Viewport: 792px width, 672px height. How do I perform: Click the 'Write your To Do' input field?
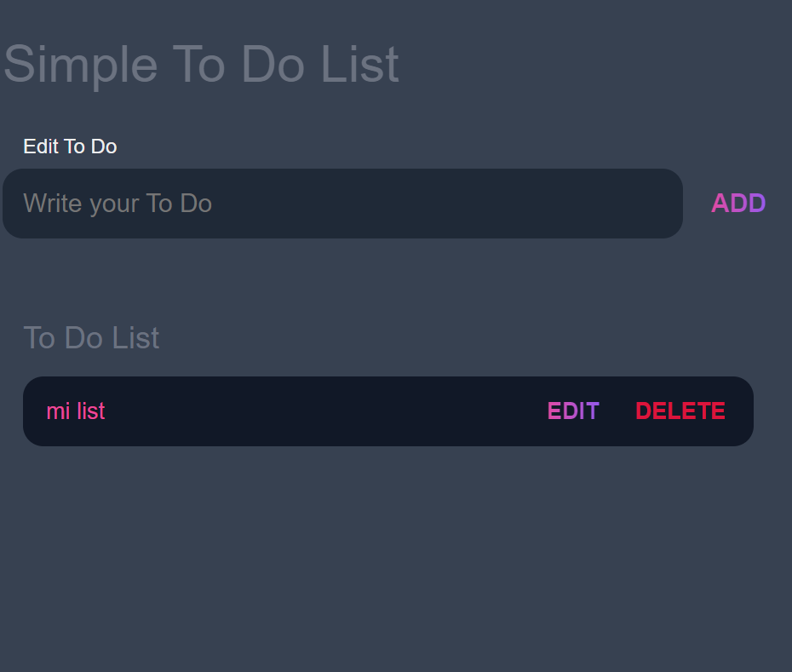coord(341,203)
